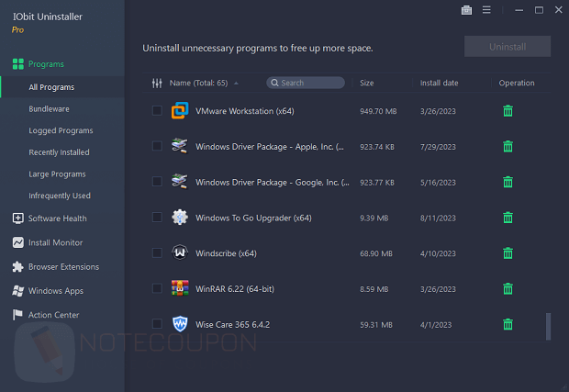Sort by the Install date header
This screenshot has height=392, width=569.
[439, 84]
